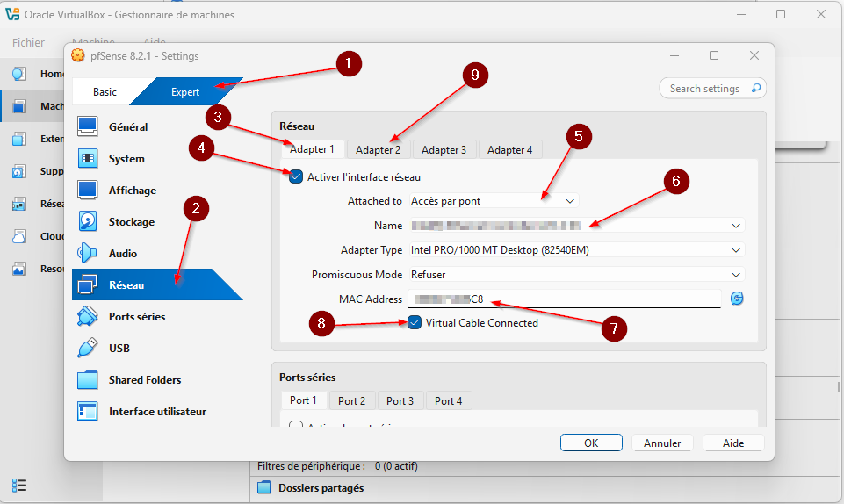Open the Affichage display settings icon
The height and width of the screenshot is (504, 844).
click(x=88, y=191)
